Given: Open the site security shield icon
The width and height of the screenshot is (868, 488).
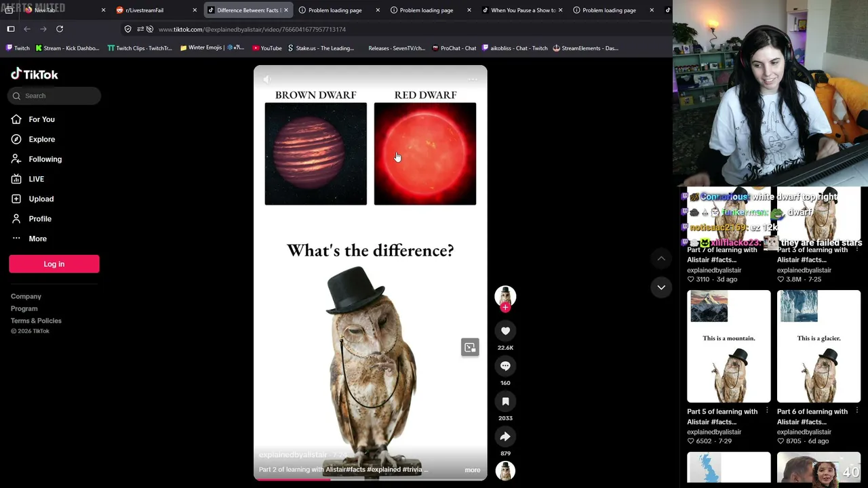Looking at the screenshot, I should [x=128, y=29].
